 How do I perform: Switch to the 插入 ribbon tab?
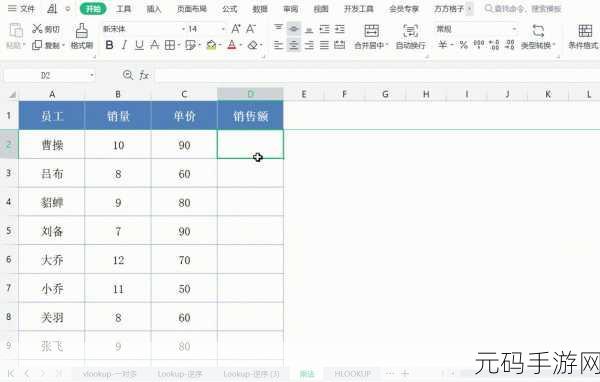[154, 8]
